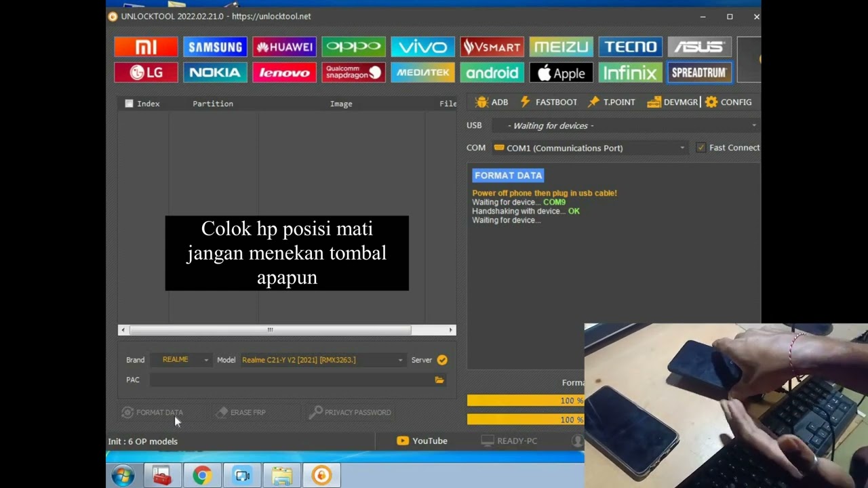Click the 'Init : 6 OP models' status text
Image resolution: width=868 pixels, height=488 pixels.
pos(143,441)
